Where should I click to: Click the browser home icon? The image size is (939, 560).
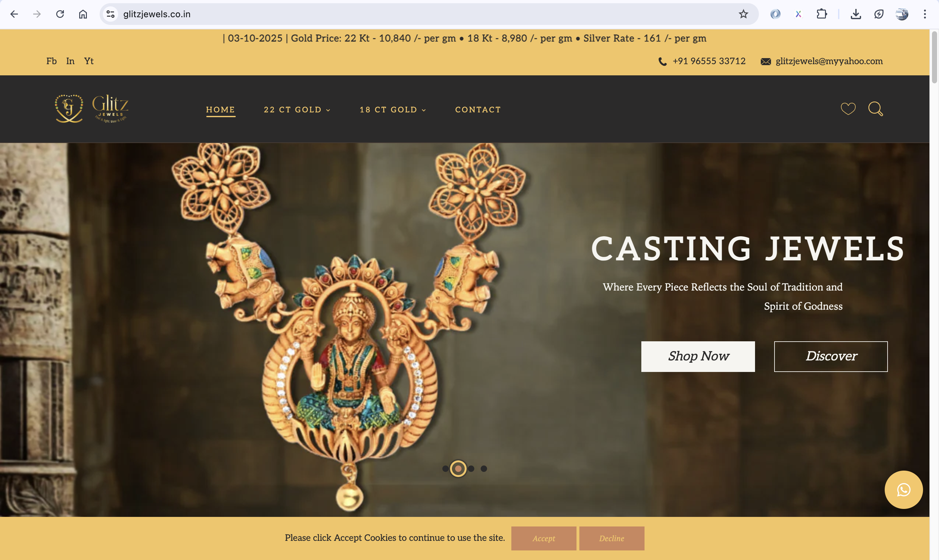point(83,14)
